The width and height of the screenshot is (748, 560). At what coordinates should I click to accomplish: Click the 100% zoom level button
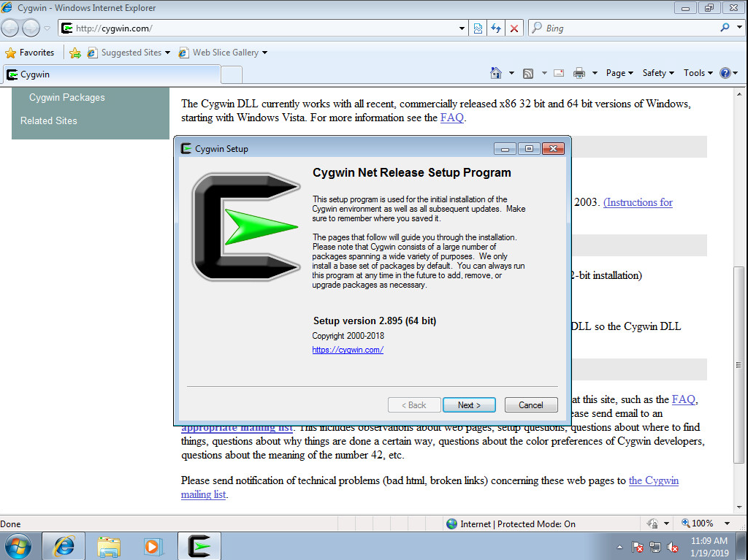tap(698, 523)
